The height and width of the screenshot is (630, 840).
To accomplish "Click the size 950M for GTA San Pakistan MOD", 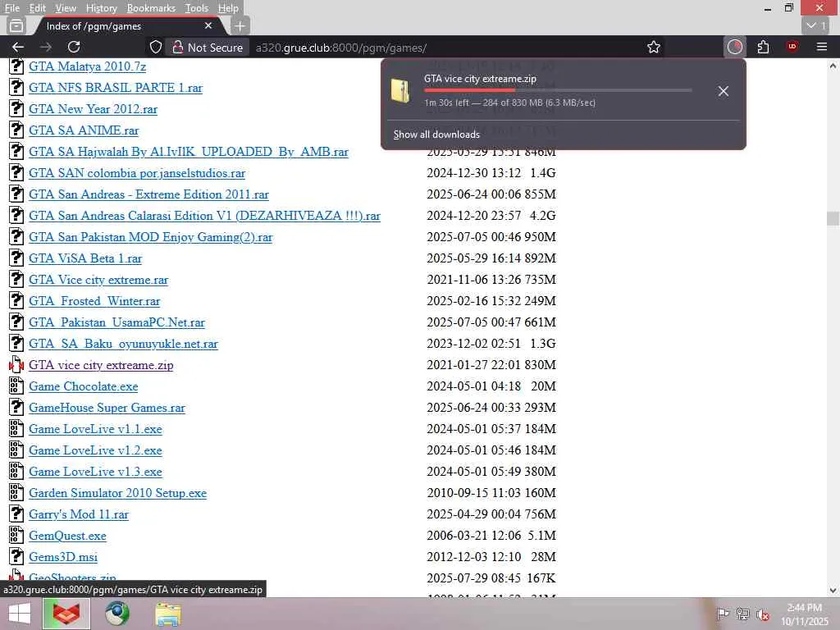I will (x=540, y=237).
